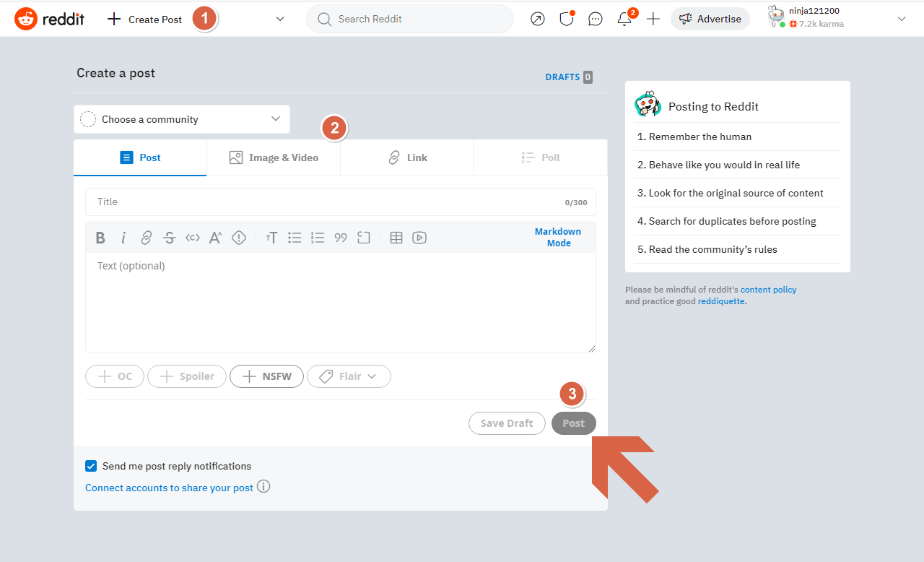Insert inline code with the code icon
The width and height of the screenshot is (924, 562).
point(192,237)
